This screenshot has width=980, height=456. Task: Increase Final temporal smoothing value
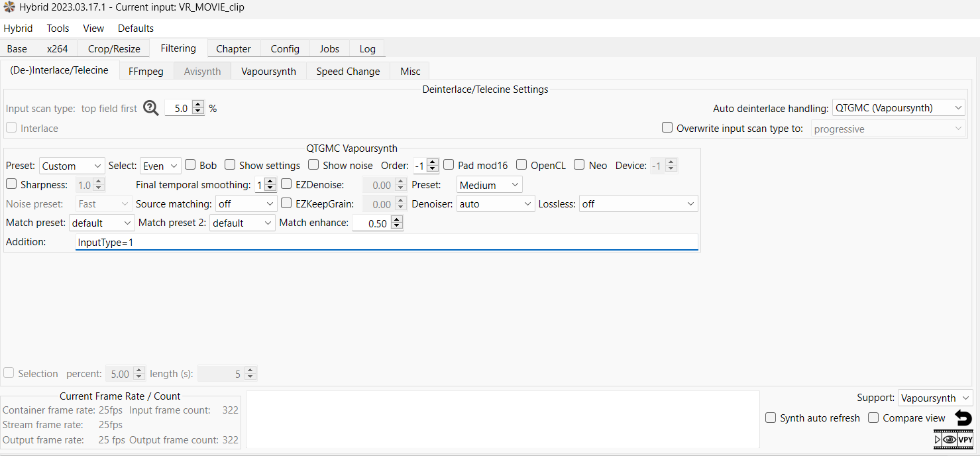tap(270, 181)
